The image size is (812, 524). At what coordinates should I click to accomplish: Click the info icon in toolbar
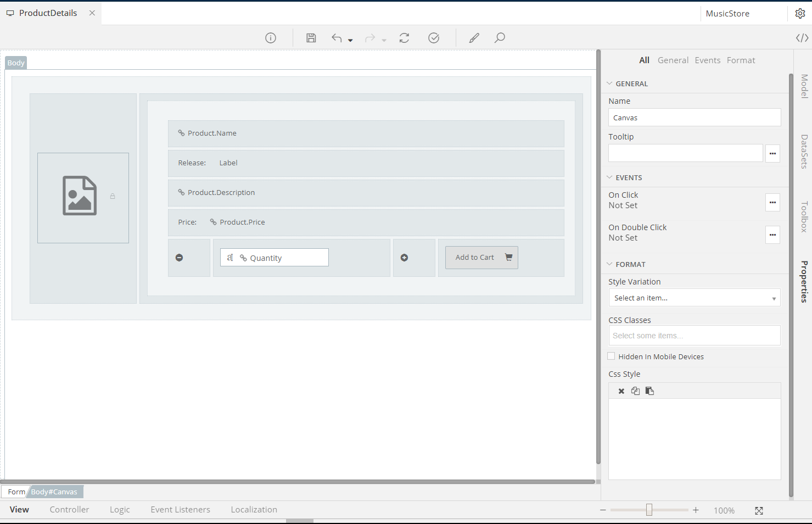click(271, 38)
